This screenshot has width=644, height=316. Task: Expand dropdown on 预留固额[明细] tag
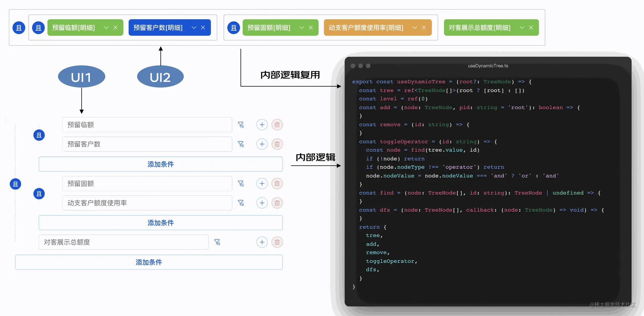pos(302,28)
